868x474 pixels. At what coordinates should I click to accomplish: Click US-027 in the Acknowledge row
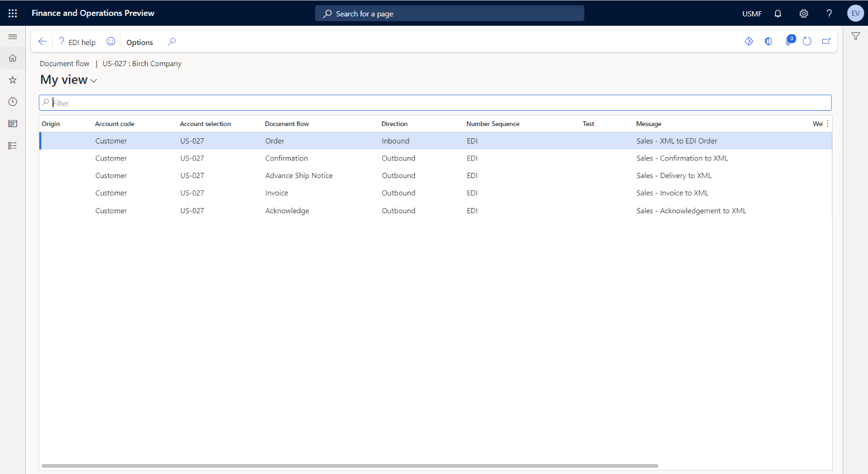coord(192,210)
